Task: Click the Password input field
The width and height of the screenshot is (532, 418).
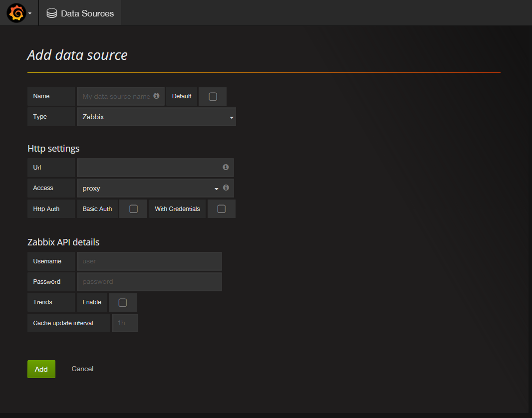Action: tap(149, 281)
